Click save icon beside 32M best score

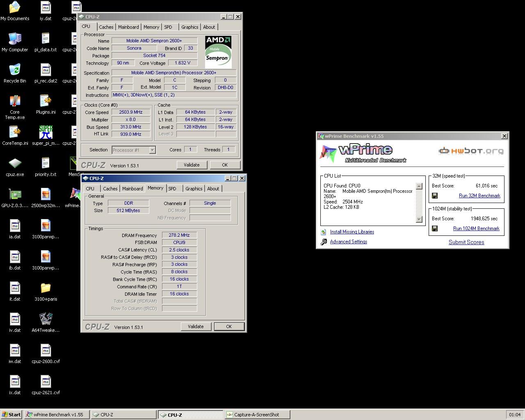[x=435, y=196]
